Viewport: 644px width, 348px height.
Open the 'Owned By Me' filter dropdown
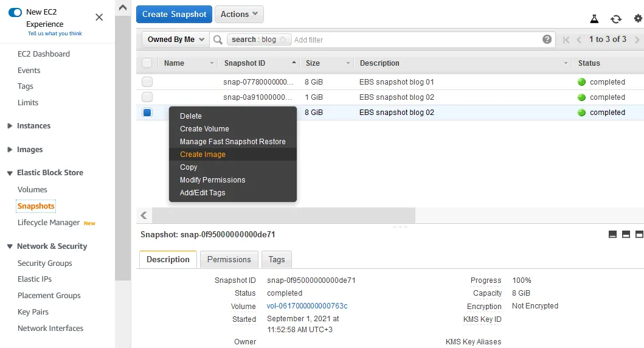click(176, 40)
